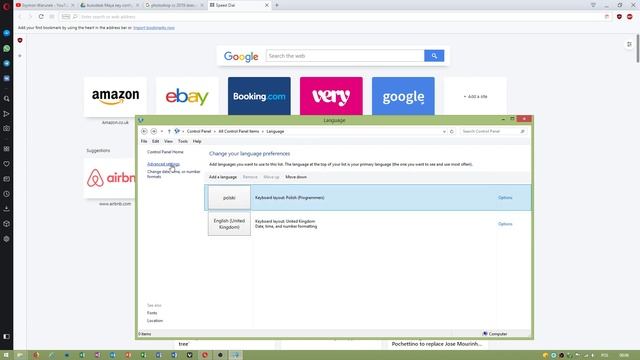Click the red extension icon at far right of toolbar
The width and height of the screenshot is (640, 360).
[x=630, y=17]
